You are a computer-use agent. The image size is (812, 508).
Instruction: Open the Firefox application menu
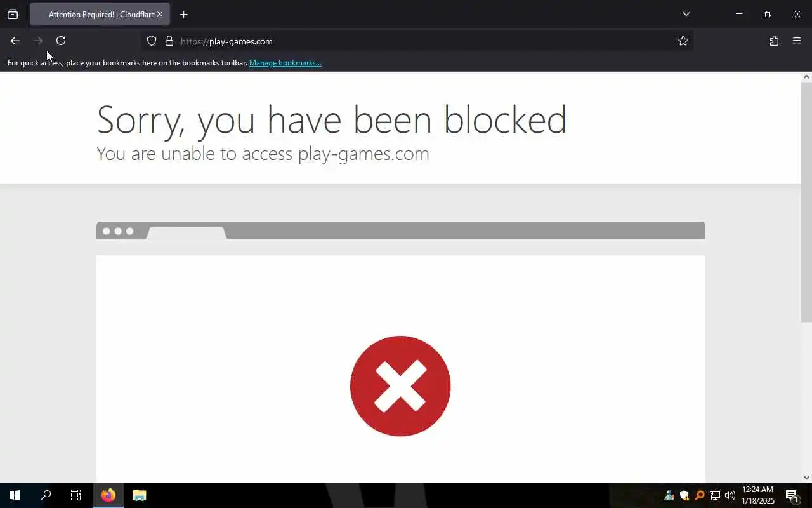click(x=797, y=41)
